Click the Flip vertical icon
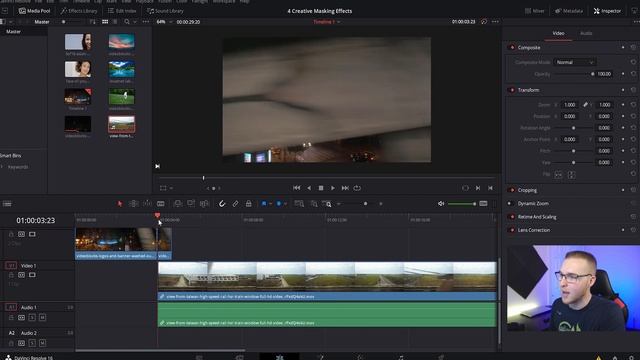The height and width of the screenshot is (360, 640). click(x=571, y=175)
